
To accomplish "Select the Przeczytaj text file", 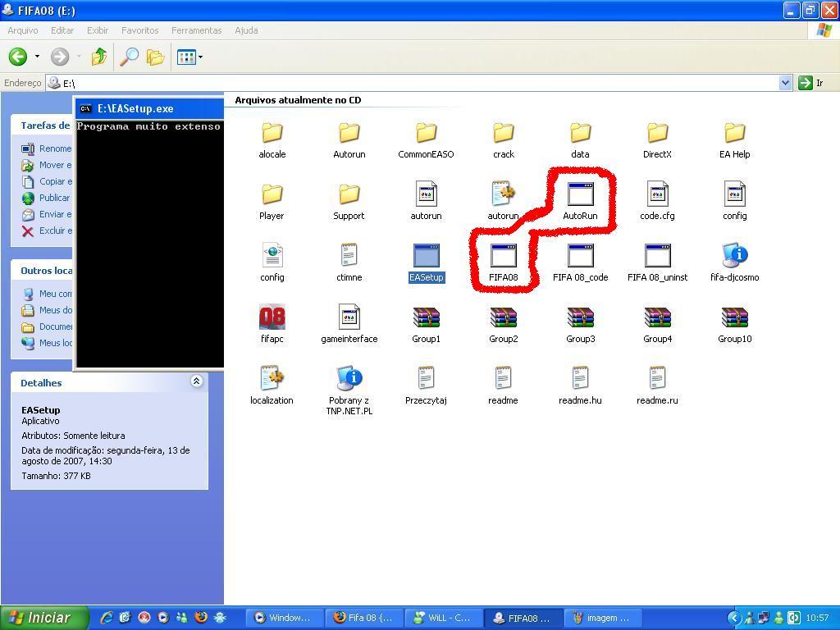I will tap(426, 386).
